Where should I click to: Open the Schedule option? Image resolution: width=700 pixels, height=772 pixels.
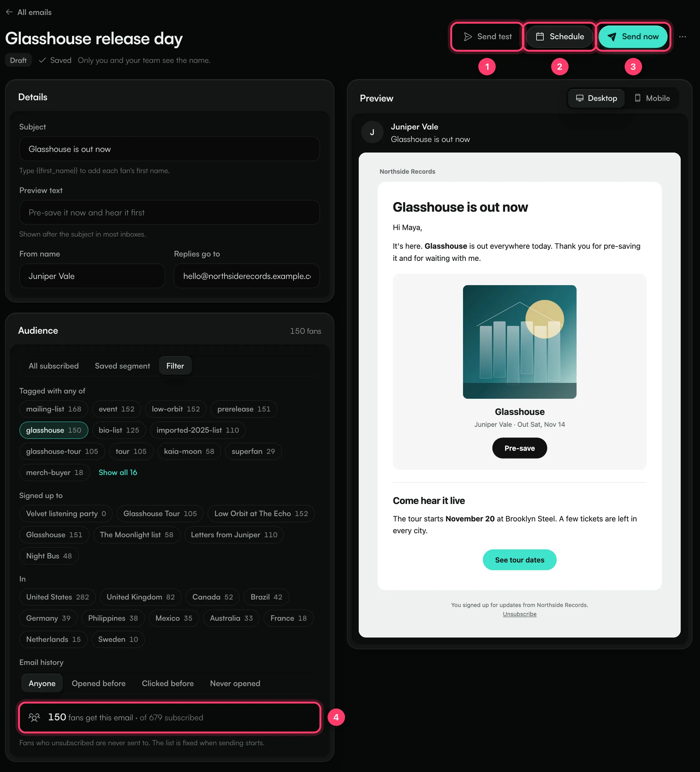point(559,37)
